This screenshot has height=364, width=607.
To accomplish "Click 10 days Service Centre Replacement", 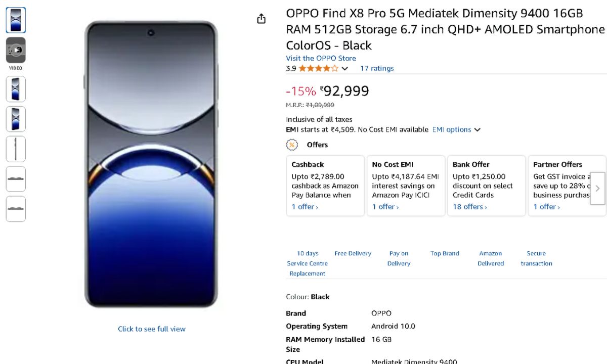I will click(308, 263).
